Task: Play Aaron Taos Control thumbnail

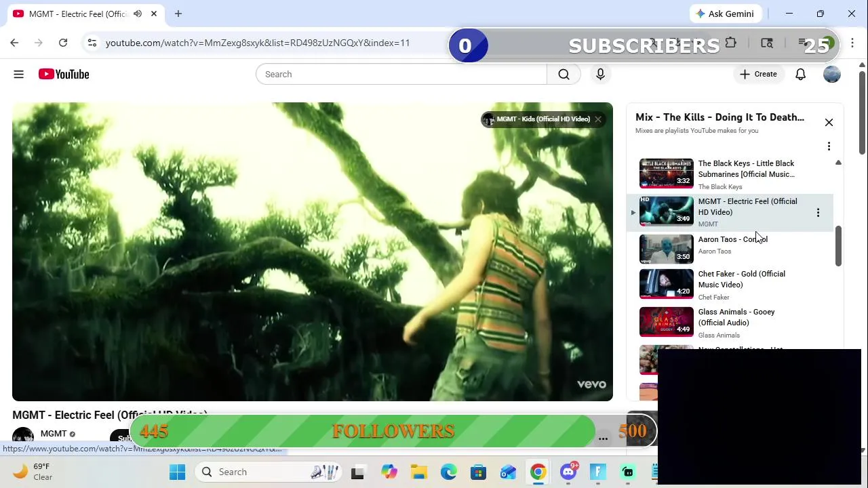Action: click(667, 249)
